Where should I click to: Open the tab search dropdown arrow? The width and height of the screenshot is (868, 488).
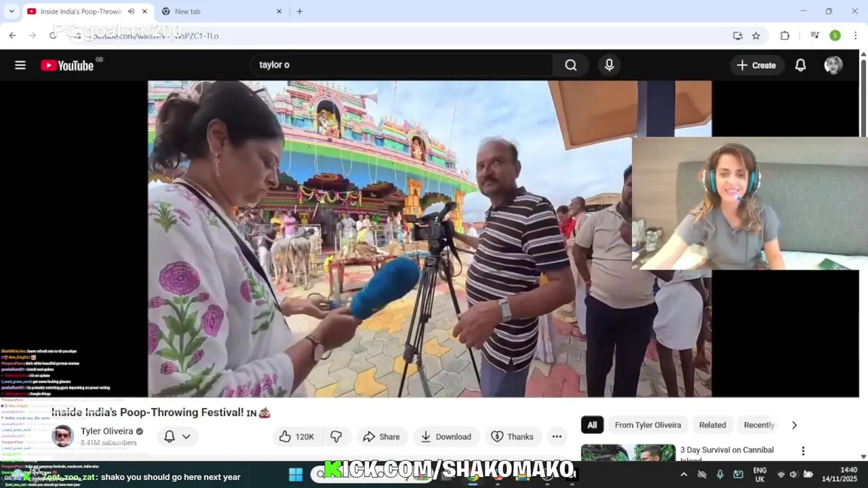pos(11,12)
